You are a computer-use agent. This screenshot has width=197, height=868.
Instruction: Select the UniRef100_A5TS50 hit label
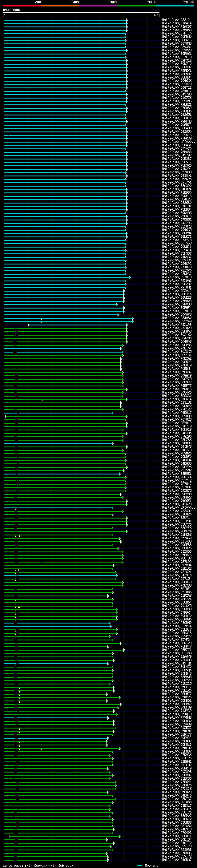coord(177,826)
